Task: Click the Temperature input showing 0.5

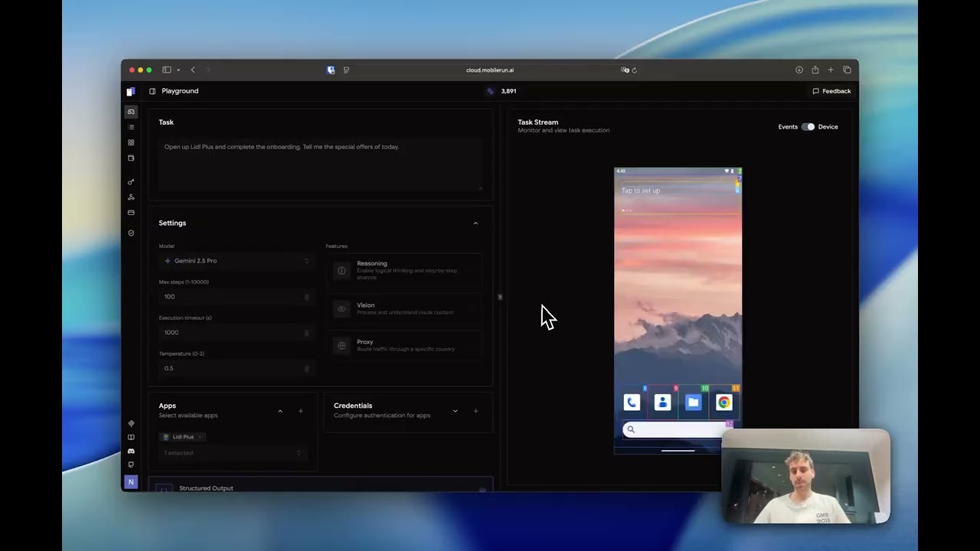Action: coord(237,369)
